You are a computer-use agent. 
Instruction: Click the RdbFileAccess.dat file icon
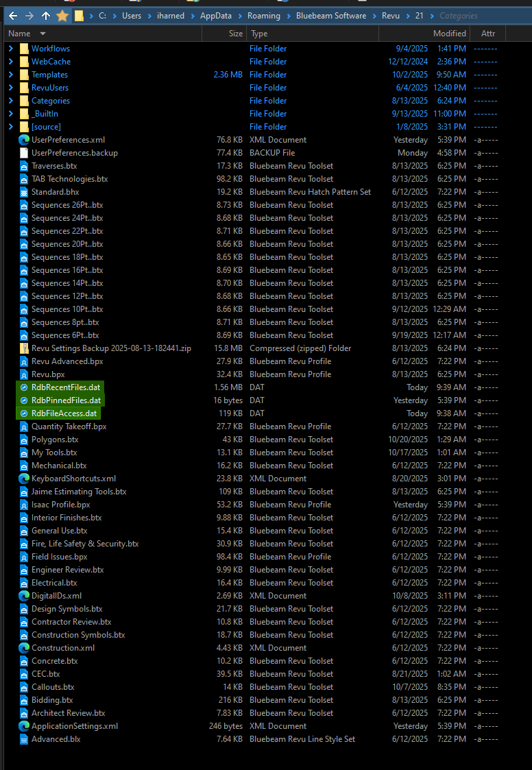[23, 413]
